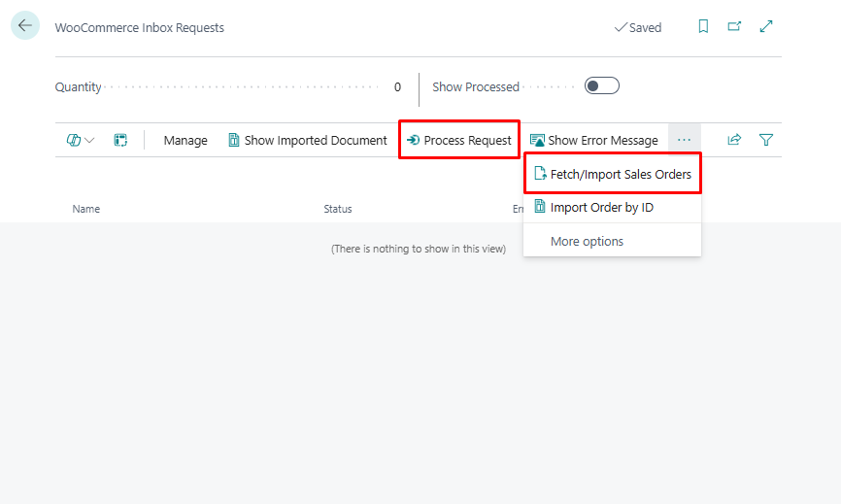Select Fetch/Import Sales Orders

coord(613,174)
